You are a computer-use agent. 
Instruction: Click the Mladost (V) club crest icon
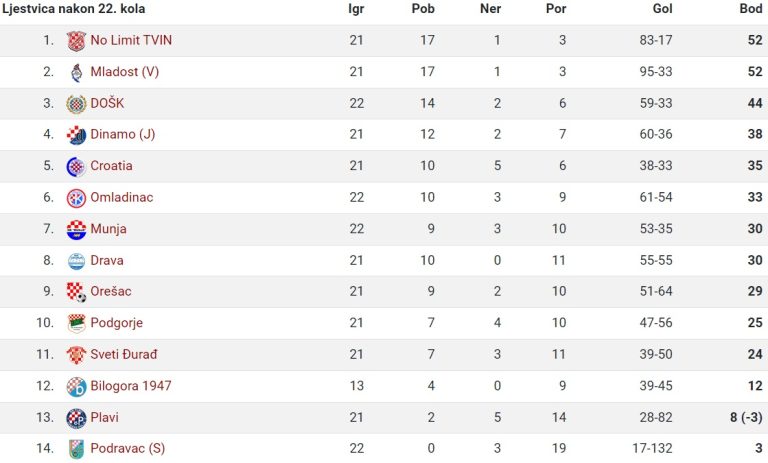[76, 73]
